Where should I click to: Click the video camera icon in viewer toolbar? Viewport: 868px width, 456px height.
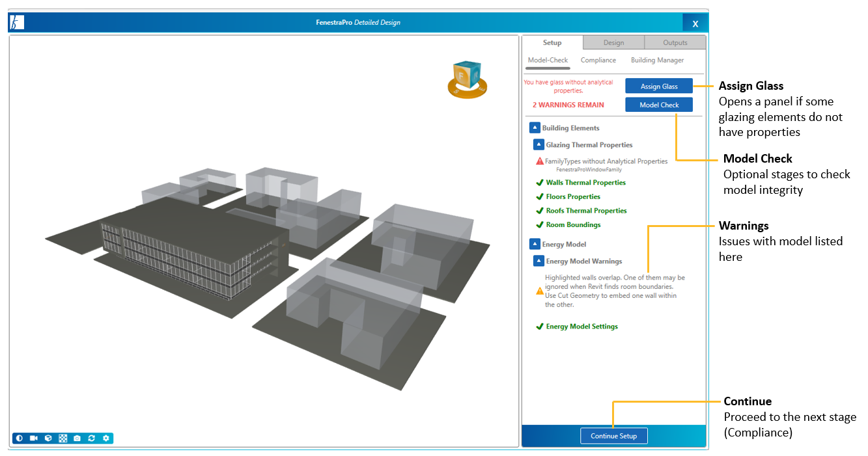pyautogui.click(x=34, y=438)
